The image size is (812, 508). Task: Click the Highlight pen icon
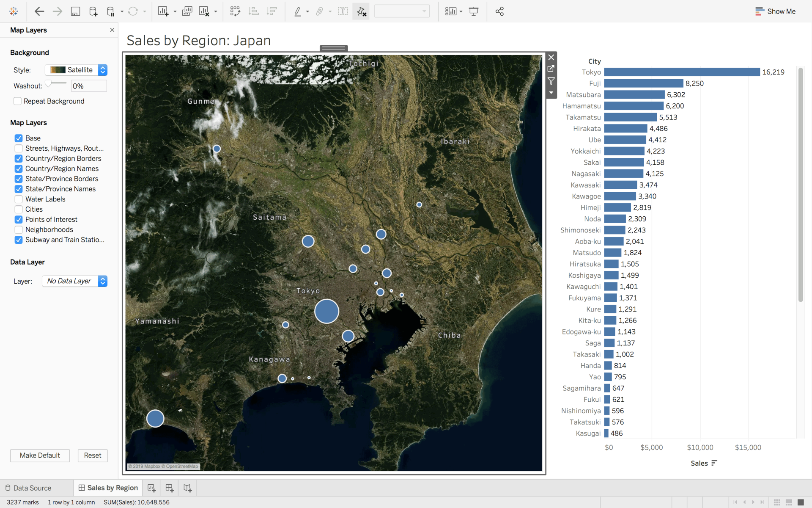pyautogui.click(x=298, y=11)
